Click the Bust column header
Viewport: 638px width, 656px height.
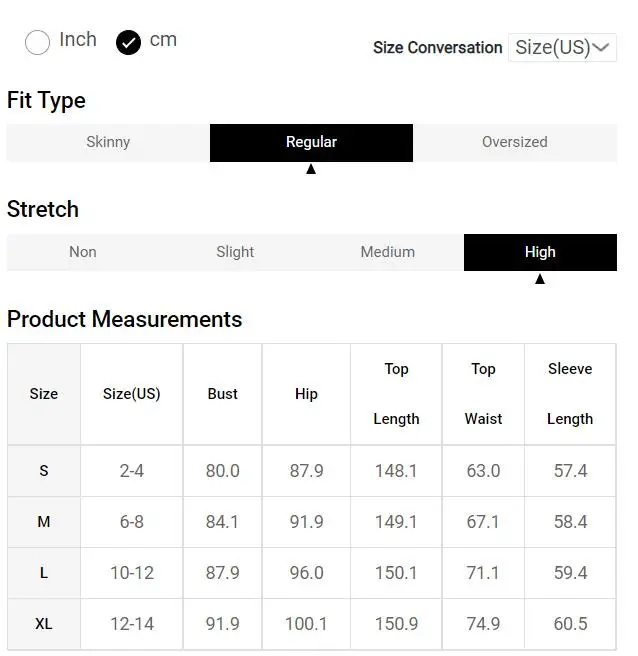pyautogui.click(x=222, y=394)
